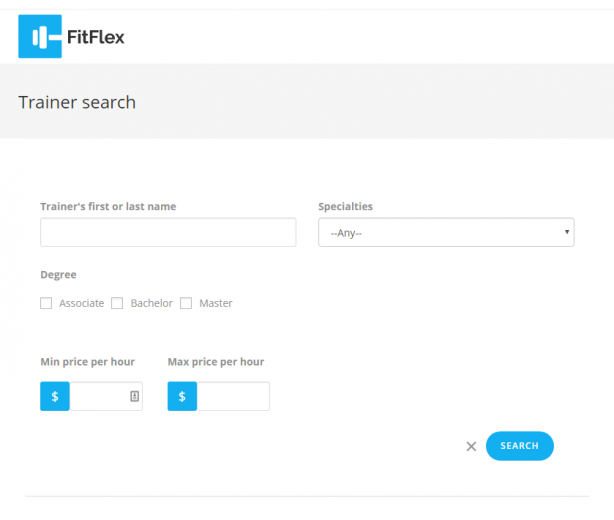Viewport: 614px width, 520px height.
Task: Check the Associate degree checkbox
Action: [46, 303]
